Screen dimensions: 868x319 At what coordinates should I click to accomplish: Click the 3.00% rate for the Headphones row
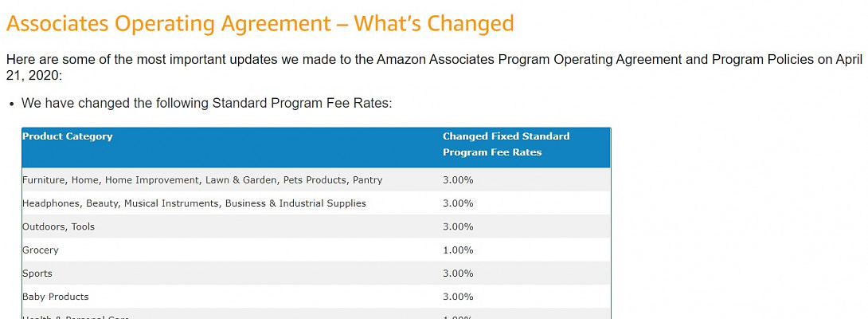[x=458, y=203]
